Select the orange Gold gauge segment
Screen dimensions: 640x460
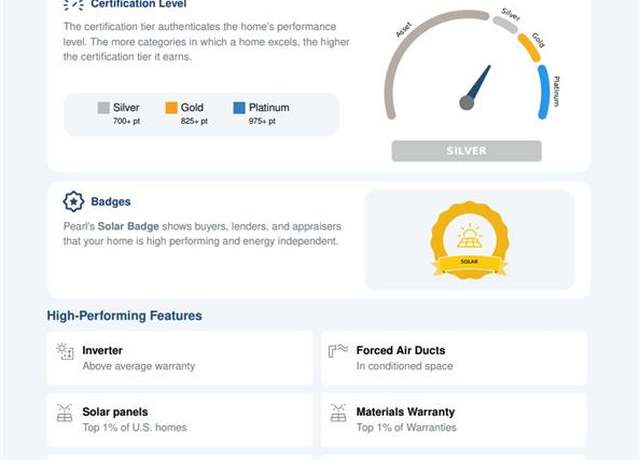[x=529, y=48]
